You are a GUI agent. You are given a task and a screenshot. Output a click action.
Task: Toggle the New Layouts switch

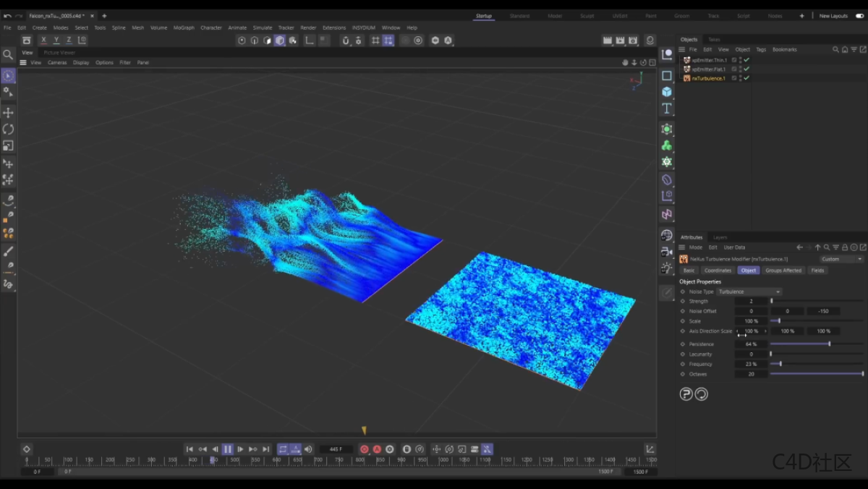859,16
